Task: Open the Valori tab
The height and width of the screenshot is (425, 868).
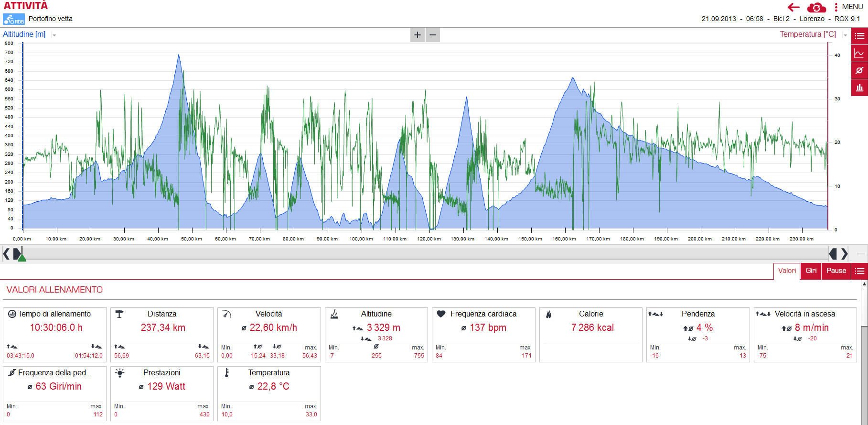Action: [787, 271]
